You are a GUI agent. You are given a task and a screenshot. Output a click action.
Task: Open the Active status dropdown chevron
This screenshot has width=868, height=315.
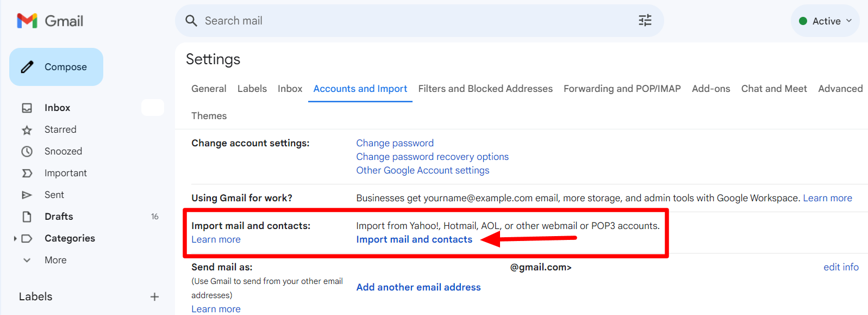849,21
